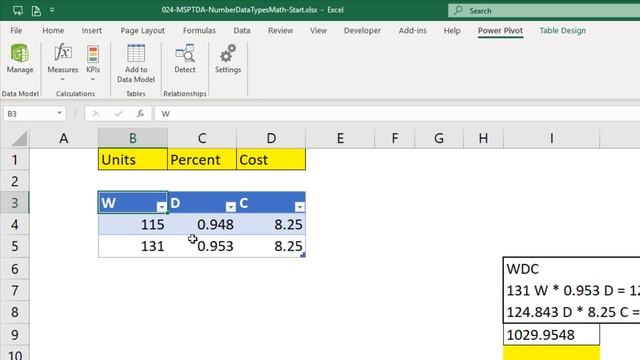Click the yellow Units cell
The width and height of the screenshot is (640, 360).
[x=133, y=159]
